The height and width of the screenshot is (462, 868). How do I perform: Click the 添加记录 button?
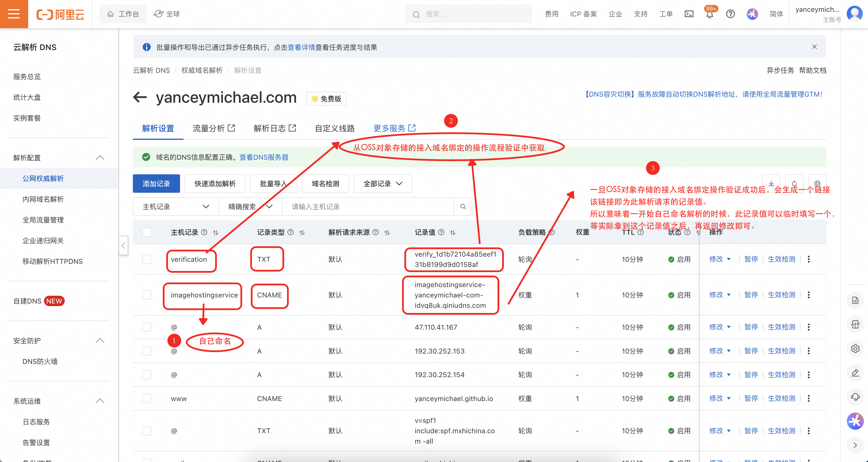point(156,183)
